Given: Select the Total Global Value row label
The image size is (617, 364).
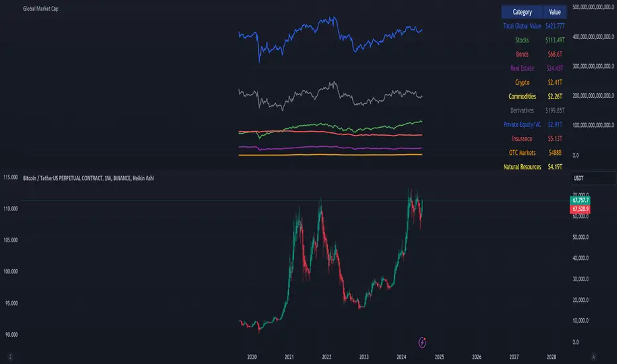Looking at the screenshot, I should point(522,26).
